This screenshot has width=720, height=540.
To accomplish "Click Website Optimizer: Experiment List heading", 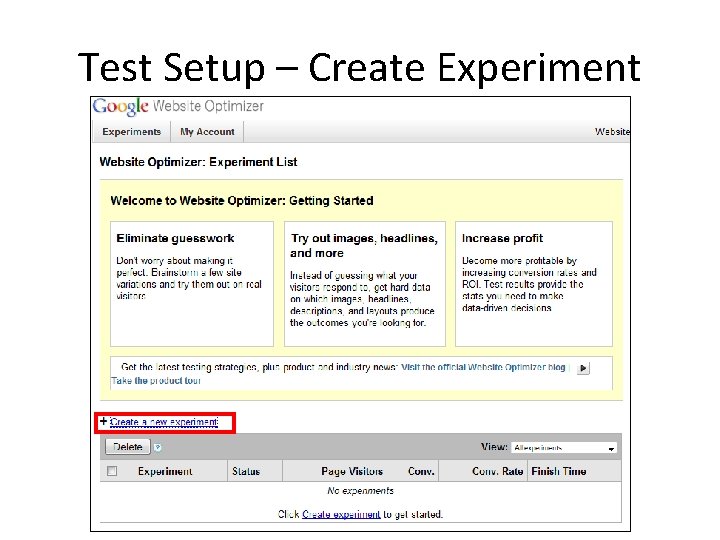I will coord(198,162).
